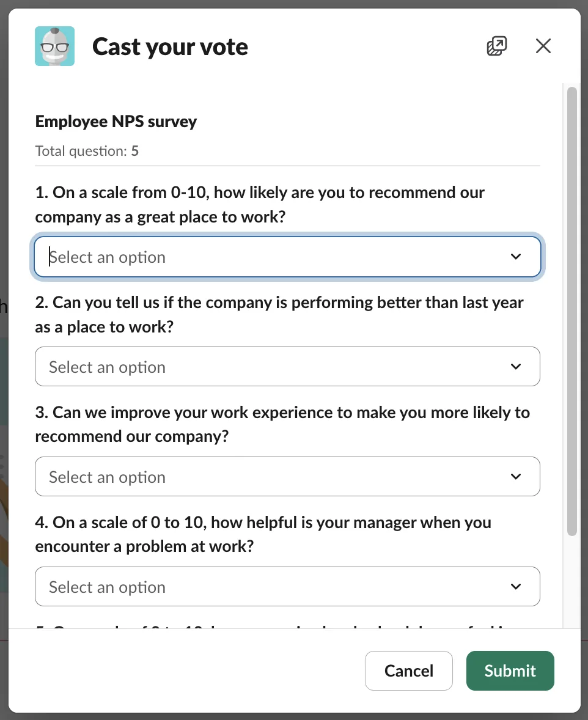
Task: Open dropdown for question 2 performing better
Action: [x=287, y=367]
